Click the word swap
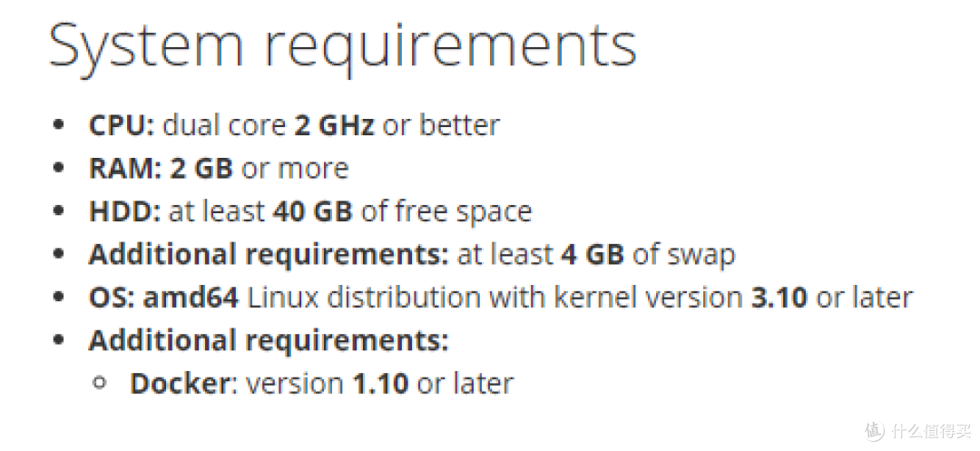 (697, 255)
